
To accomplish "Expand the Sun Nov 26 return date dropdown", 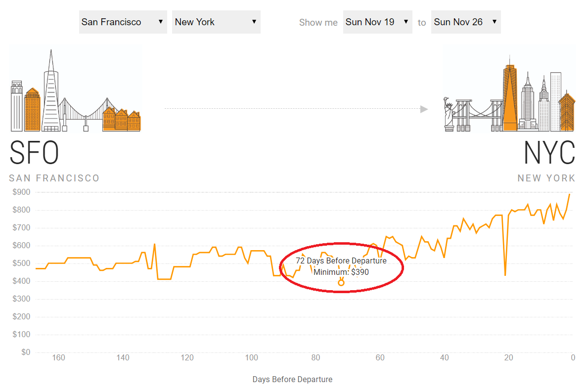I will [x=465, y=22].
